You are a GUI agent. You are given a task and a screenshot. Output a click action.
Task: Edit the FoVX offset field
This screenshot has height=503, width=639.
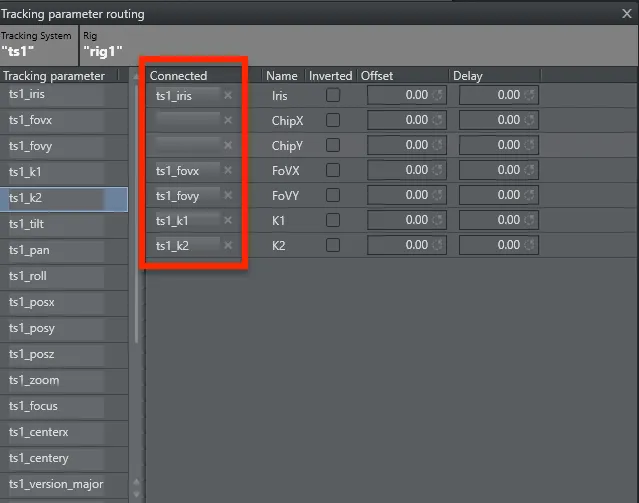pos(407,170)
